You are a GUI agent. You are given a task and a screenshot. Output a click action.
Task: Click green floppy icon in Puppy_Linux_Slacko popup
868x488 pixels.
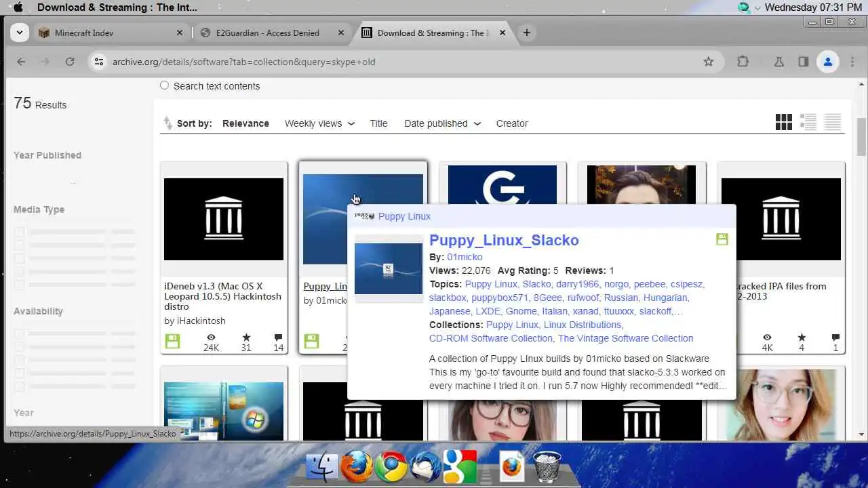tap(722, 239)
